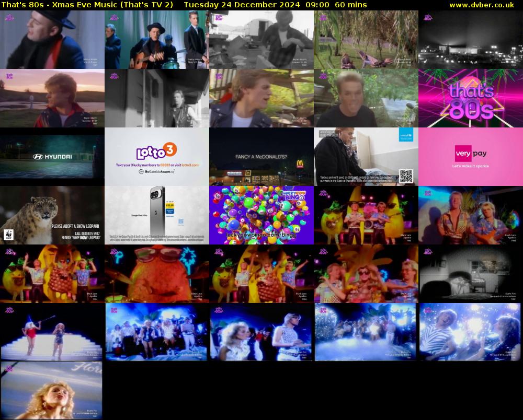Select the Fancy a McDonald's thumbnail

click(261, 157)
